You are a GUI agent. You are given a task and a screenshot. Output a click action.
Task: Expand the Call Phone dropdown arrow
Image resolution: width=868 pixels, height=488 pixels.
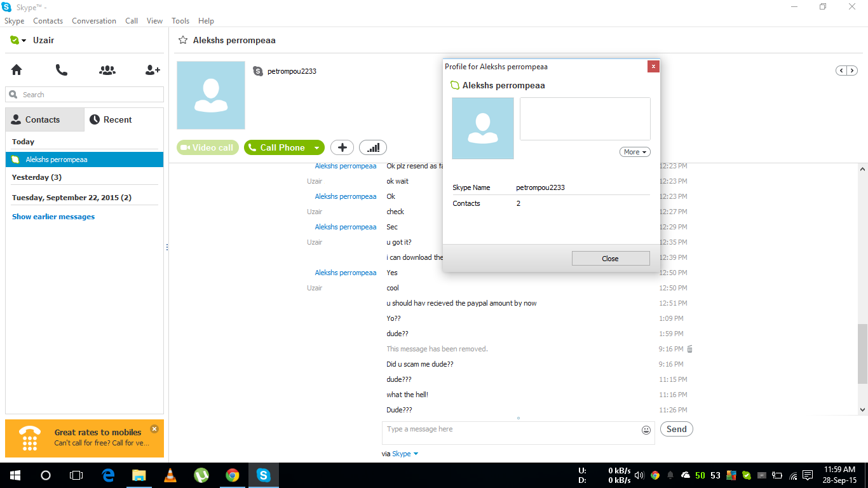tap(316, 147)
